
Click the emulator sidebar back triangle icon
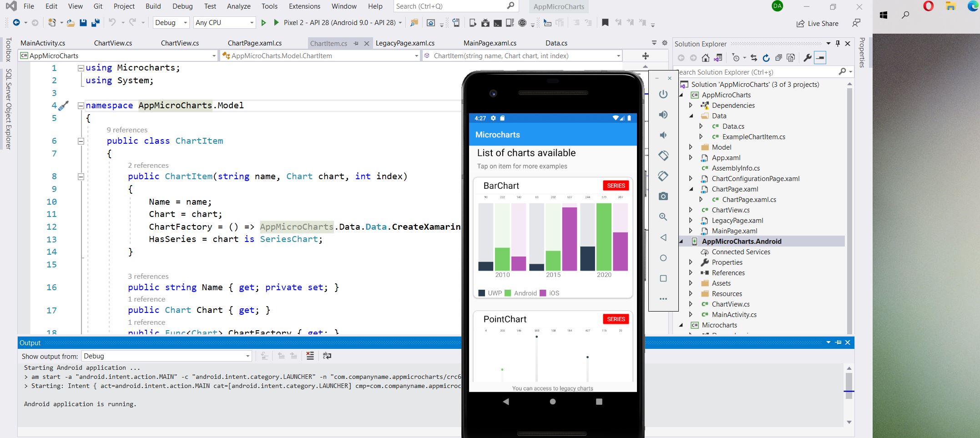click(x=663, y=237)
